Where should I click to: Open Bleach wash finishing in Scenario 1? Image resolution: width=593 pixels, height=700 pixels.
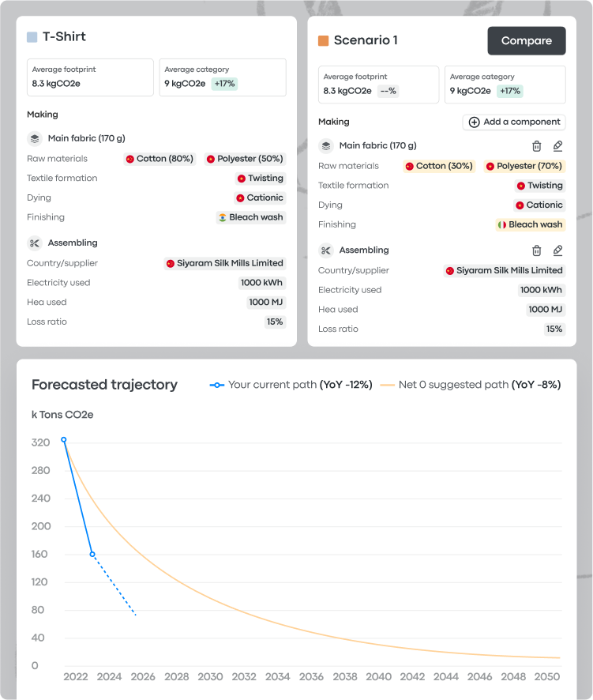pos(530,224)
